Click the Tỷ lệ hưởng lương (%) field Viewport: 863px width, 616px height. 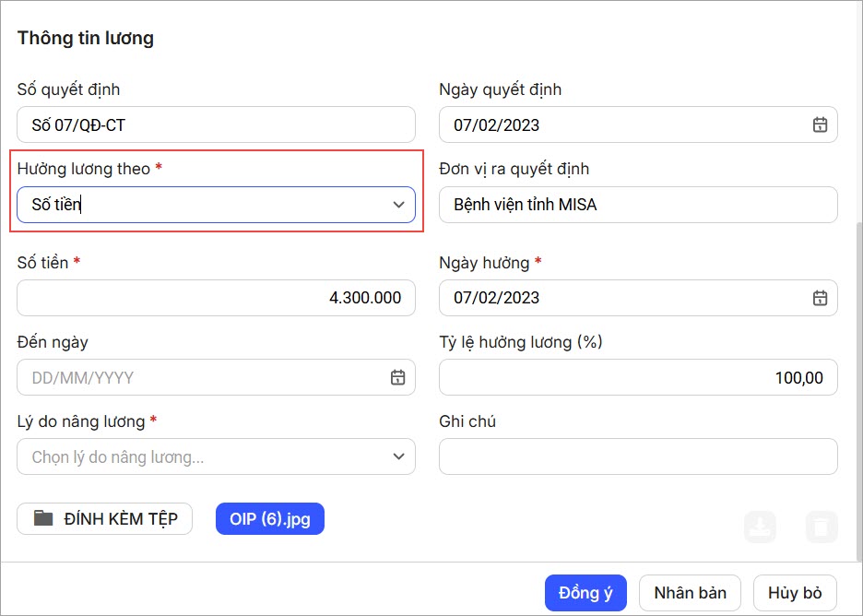(638, 377)
